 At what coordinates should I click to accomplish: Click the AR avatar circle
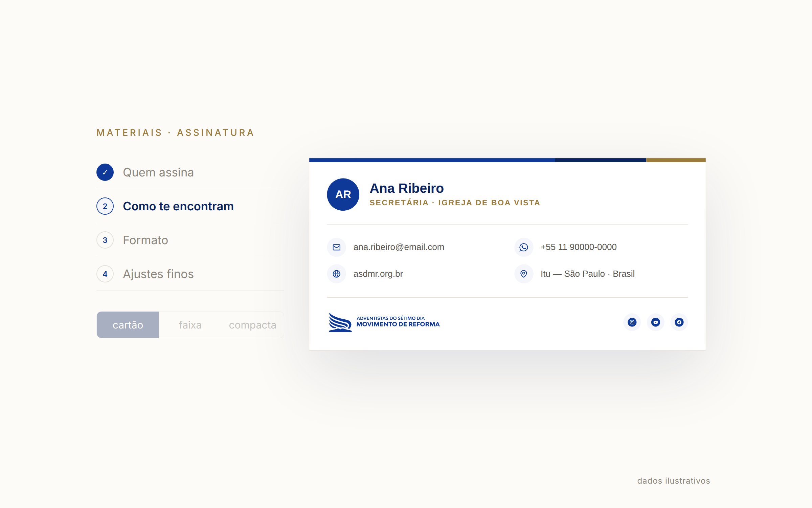point(343,194)
